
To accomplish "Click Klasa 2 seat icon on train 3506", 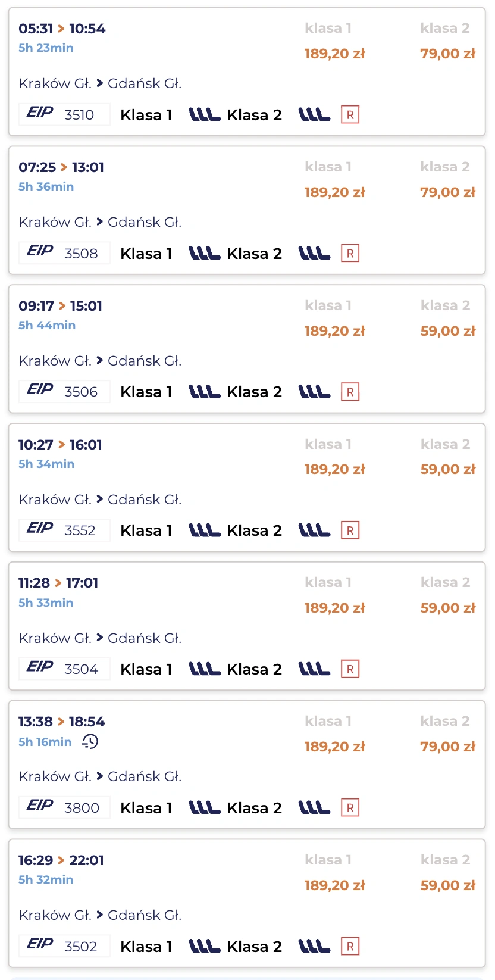I will pyautogui.click(x=314, y=392).
